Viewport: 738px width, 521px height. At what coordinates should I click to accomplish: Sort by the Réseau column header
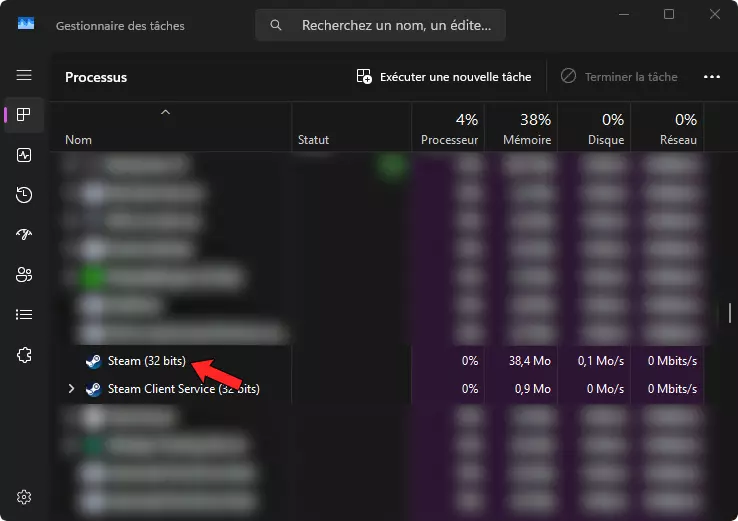pos(667,127)
